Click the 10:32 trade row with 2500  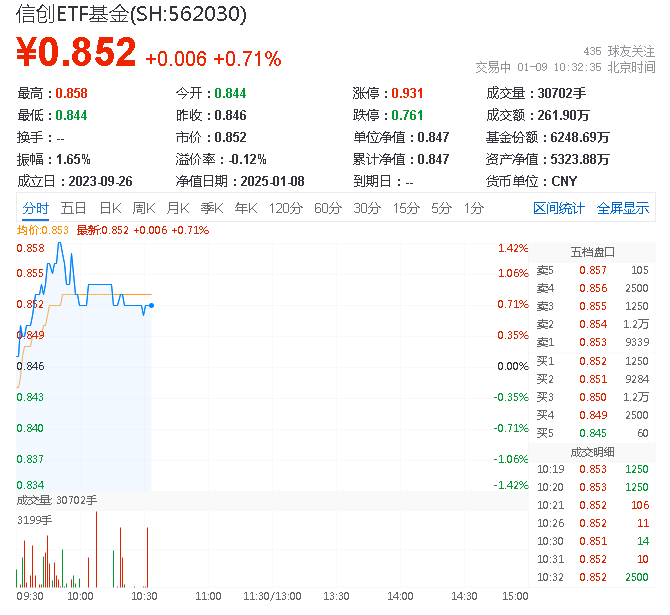592,577
